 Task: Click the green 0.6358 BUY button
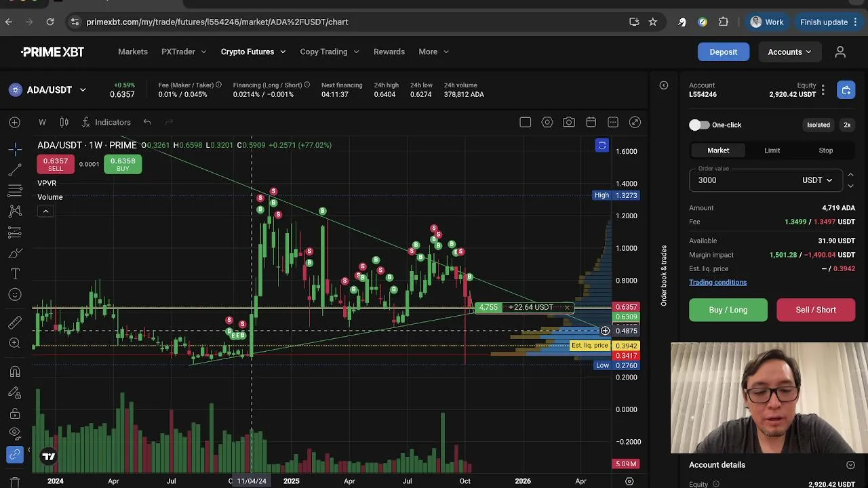123,165
